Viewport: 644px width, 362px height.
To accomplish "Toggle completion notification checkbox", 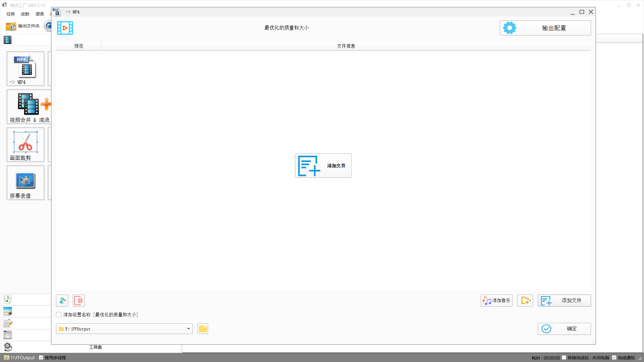I will 614,358.
